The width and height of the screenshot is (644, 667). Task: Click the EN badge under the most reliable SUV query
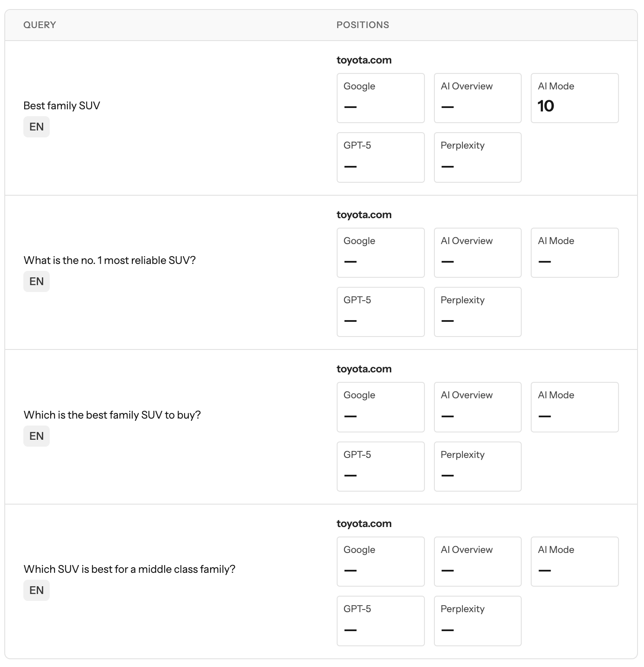[36, 282]
